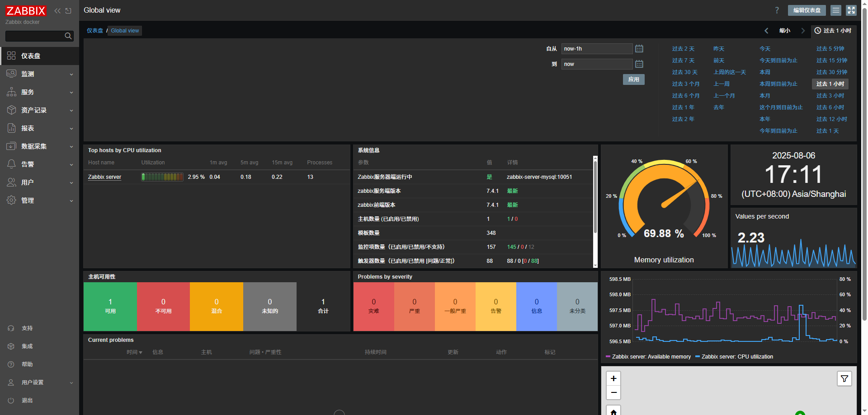Open the Zabbix server host link
Image resolution: width=868 pixels, height=415 pixels.
click(104, 177)
